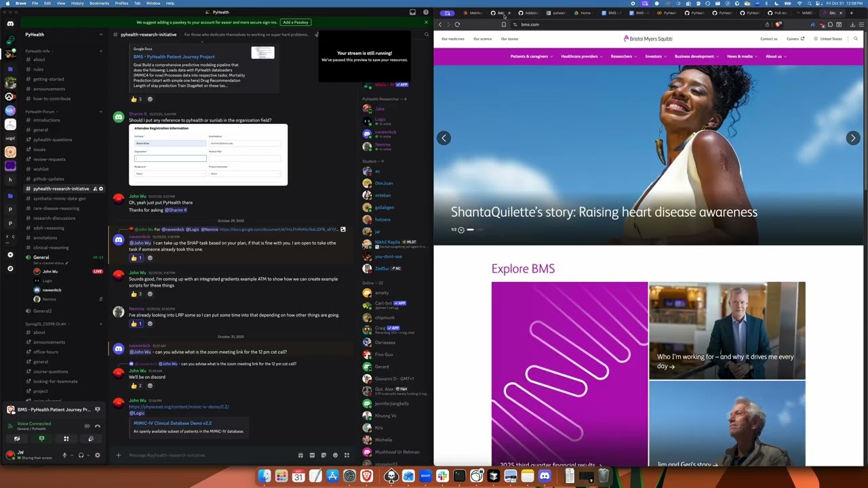Image resolution: width=868 pixels, height=488 pixels.
Task: Open attendee registration form image attachment
Action: (208, 155)
